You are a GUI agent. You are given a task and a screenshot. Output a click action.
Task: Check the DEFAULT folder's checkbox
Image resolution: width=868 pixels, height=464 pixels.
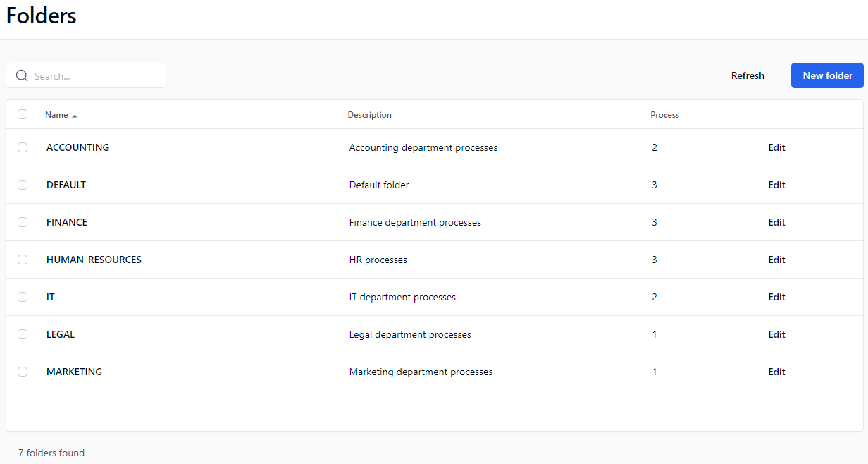coord(22,184)
